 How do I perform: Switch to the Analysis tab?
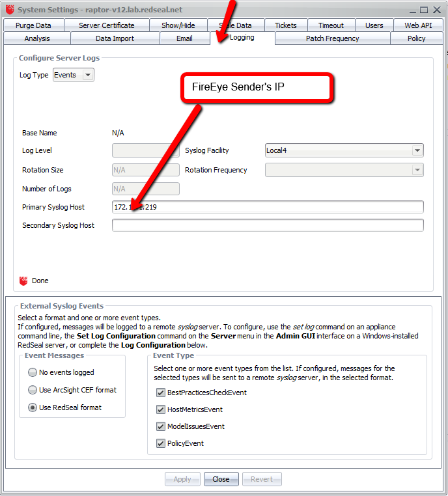pos(37,38)
